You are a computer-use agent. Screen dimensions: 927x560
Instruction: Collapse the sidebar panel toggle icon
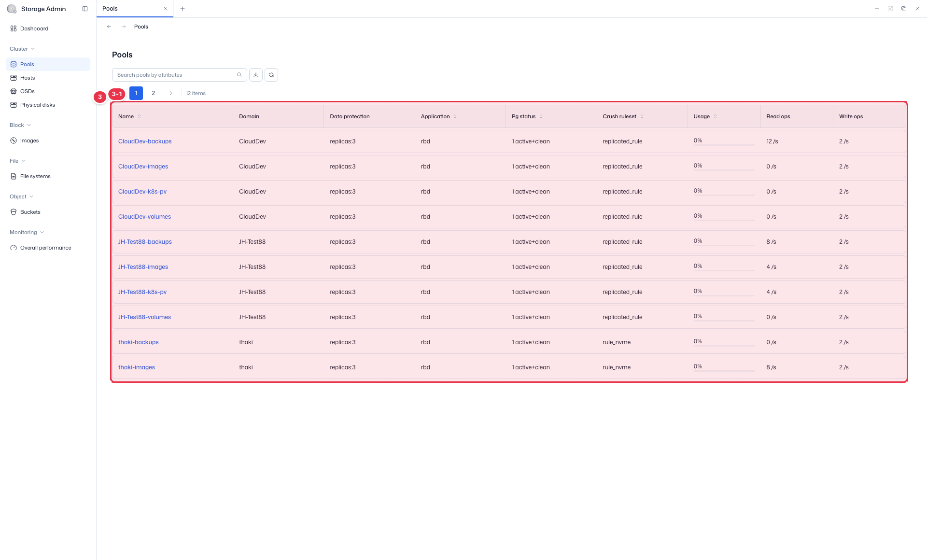tap(85, 9)
